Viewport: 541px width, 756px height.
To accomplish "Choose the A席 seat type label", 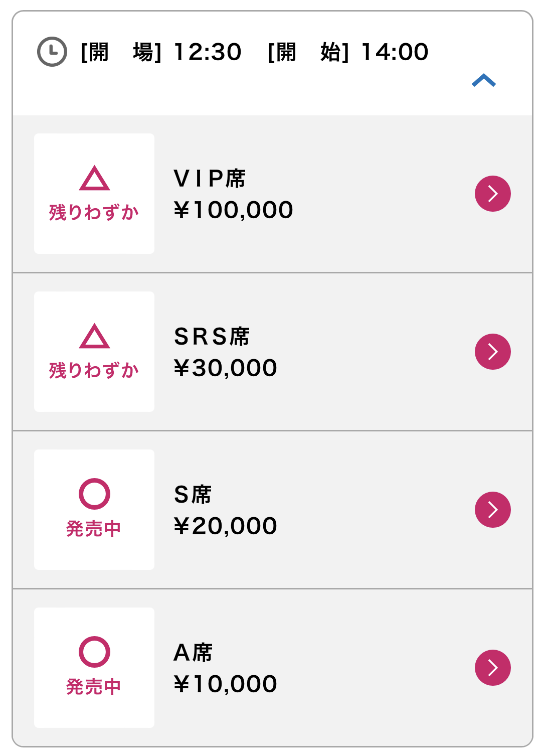I will [x=193, y=653].
